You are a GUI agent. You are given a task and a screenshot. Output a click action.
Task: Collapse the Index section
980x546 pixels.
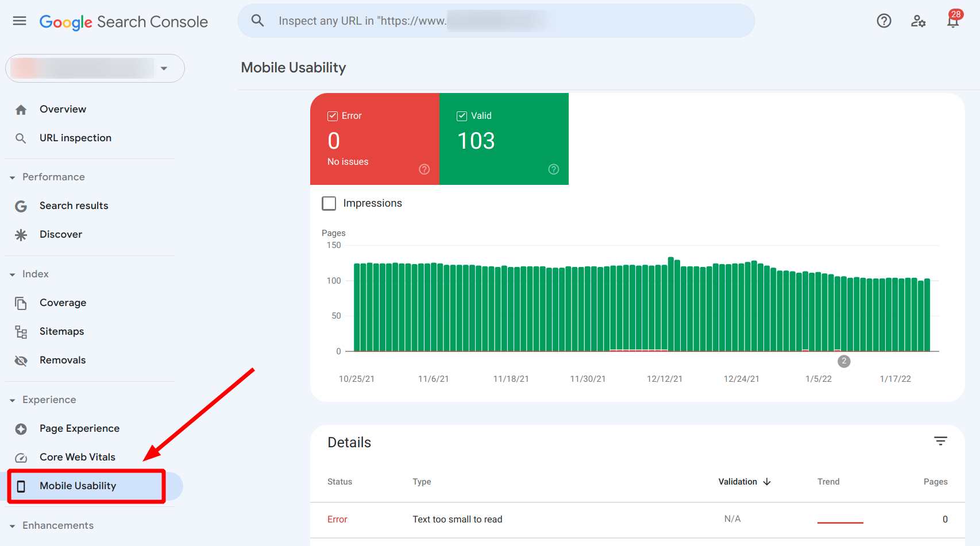13,274
